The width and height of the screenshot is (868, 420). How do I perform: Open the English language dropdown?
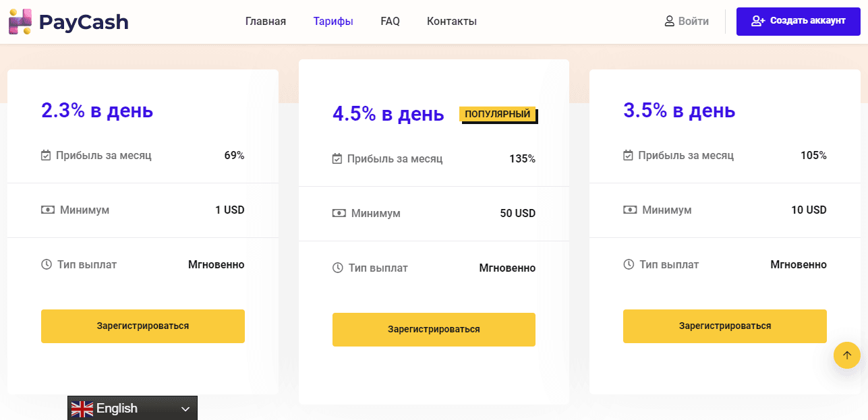coord(132,409)
